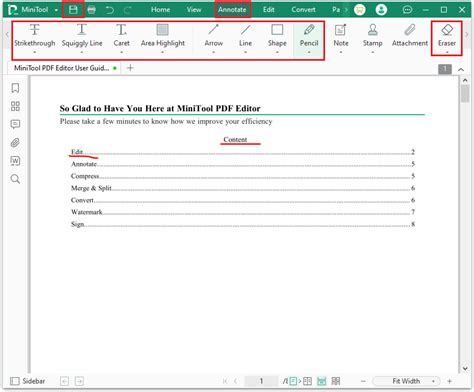Open the Bookmarks sidebar panel
Screen dimensions: 474x392
coord(15,88)
